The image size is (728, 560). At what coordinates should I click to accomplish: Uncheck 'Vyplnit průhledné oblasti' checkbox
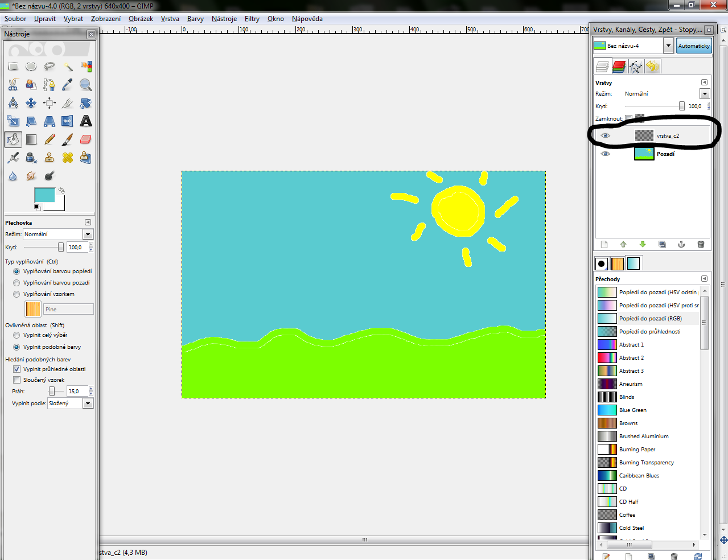tap(17, 369)
